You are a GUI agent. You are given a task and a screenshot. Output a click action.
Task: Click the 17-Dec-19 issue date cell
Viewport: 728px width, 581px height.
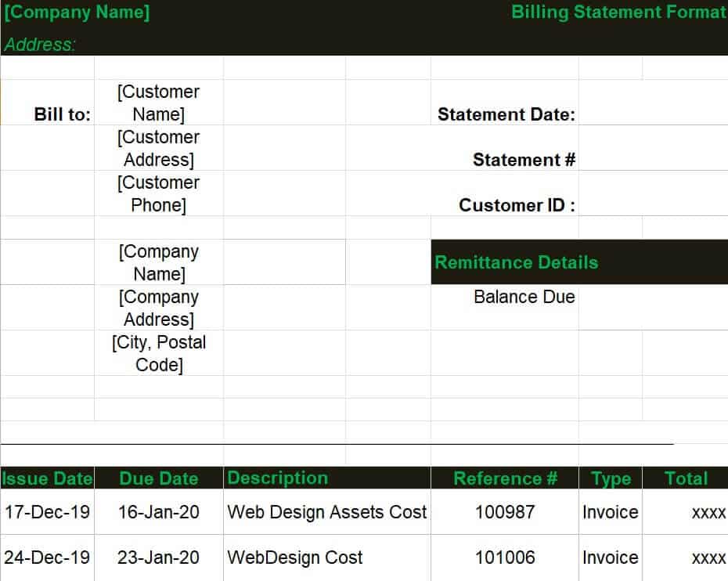pyautogui.click(x=47, y=512)
